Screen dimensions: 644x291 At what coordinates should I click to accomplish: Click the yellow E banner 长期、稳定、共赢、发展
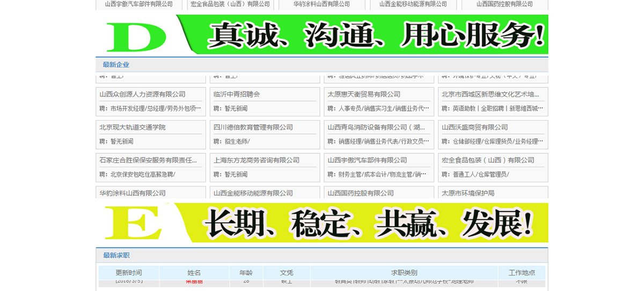(x=322, y=222)
